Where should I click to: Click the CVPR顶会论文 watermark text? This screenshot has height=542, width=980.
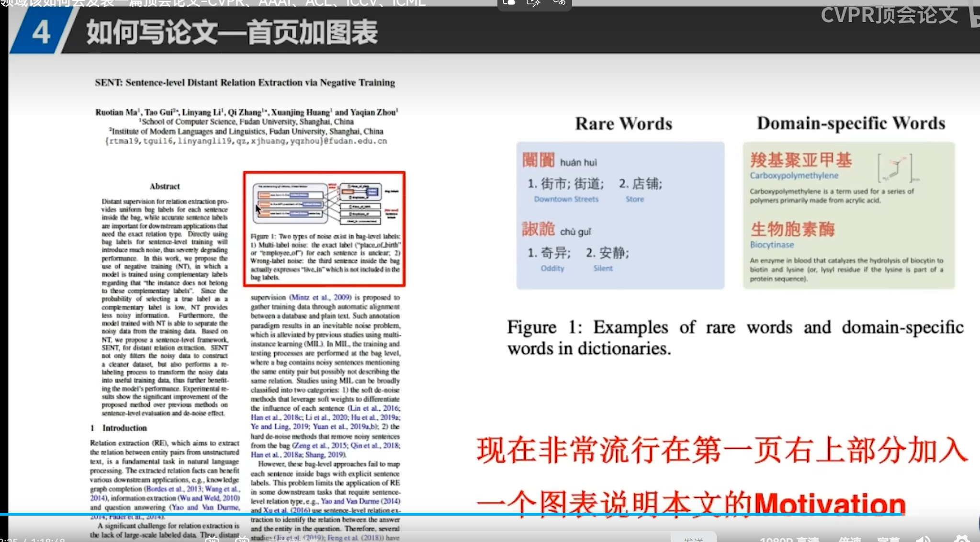click(889, 15)
